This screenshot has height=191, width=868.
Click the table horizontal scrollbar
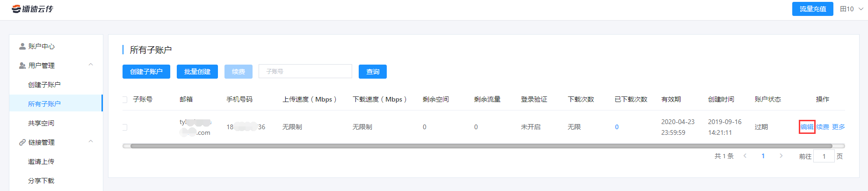(481, 146)
